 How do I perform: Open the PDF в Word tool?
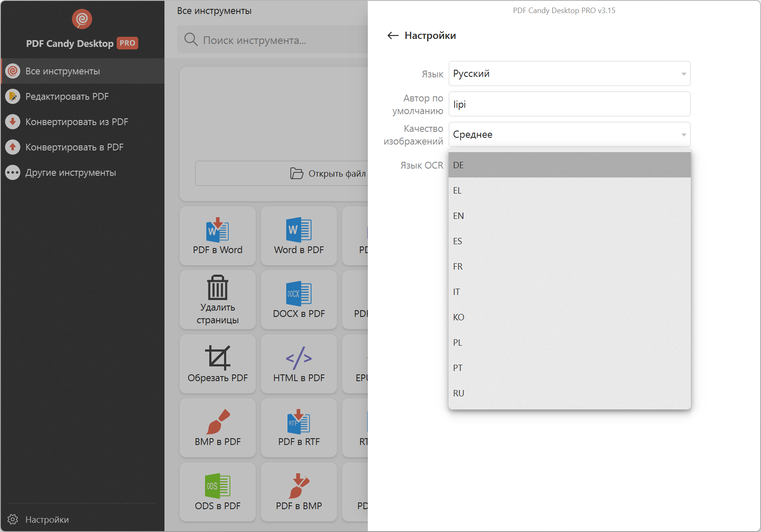coord(218,236)
